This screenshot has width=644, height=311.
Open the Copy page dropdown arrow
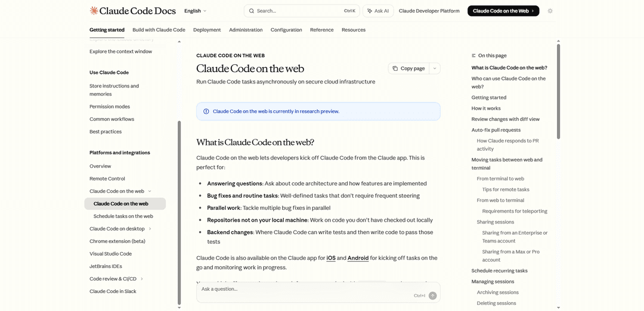click(x=435, y=69)
